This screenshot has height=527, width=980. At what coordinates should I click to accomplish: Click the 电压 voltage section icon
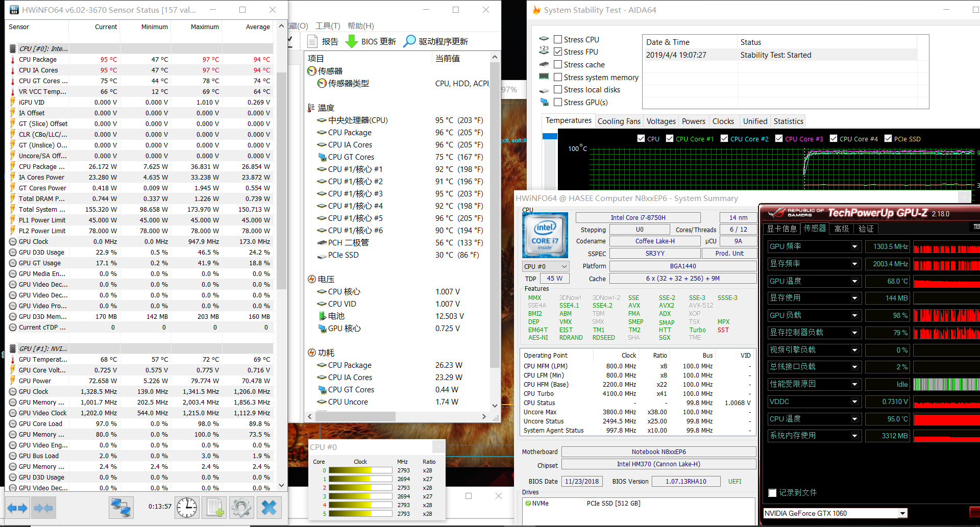[x=312, y=279]
